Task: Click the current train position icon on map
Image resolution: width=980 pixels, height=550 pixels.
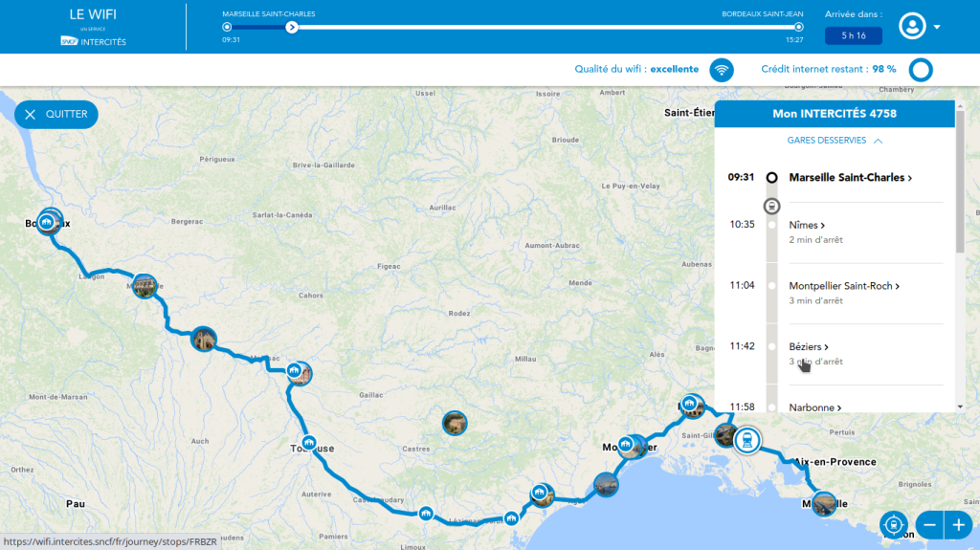Action: click(746, 441)
